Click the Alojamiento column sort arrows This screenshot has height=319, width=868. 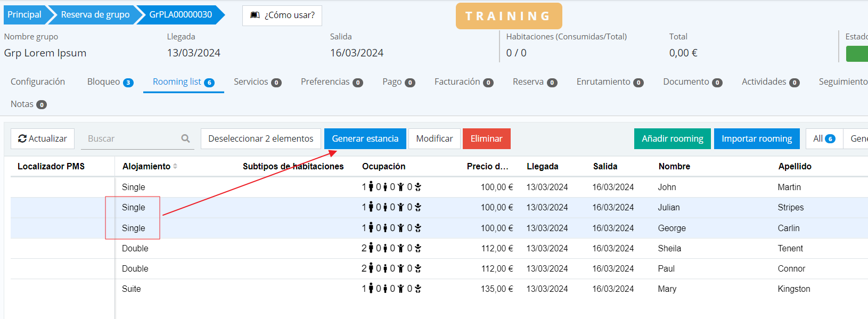(x=175, y=166)
